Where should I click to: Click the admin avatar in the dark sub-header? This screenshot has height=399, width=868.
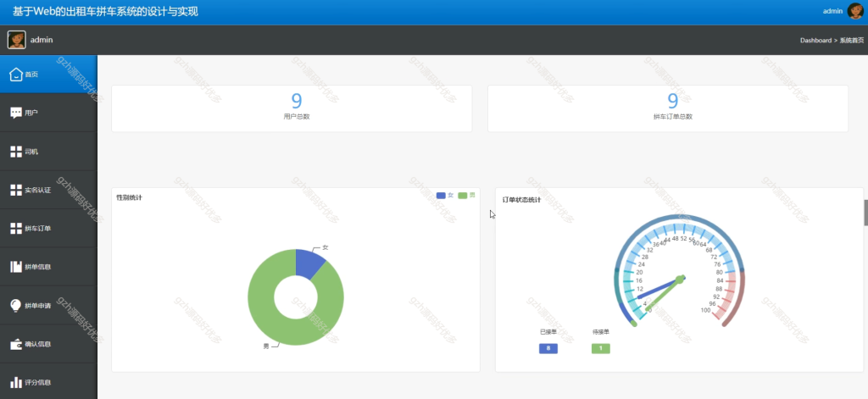click(x=17, y=40)
